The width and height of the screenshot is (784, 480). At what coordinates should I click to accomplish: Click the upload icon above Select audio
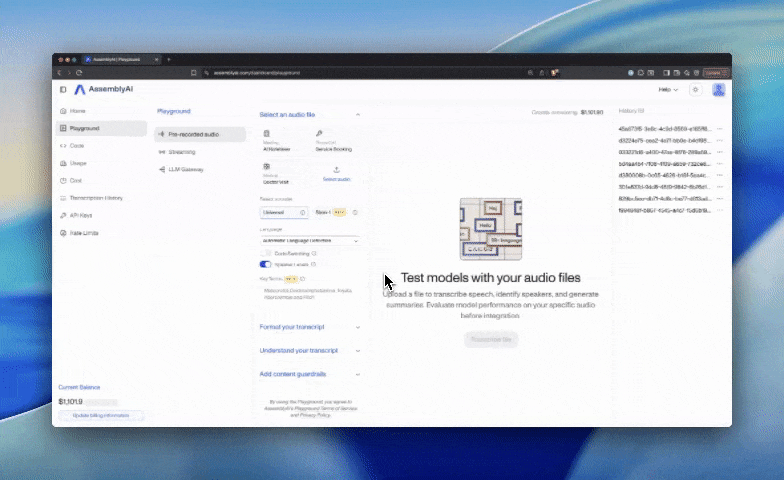[x=336, y=170]
